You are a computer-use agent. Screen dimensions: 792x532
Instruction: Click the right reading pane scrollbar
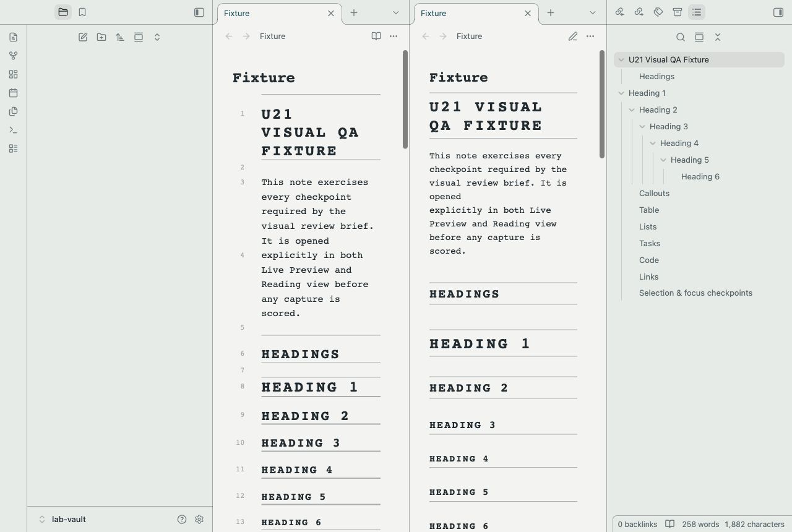pos(602,104)
